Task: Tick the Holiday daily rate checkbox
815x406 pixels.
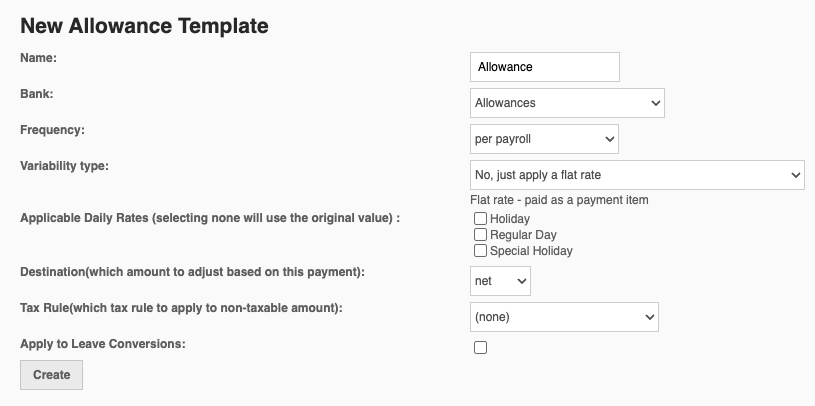Action: coord(481,219)
